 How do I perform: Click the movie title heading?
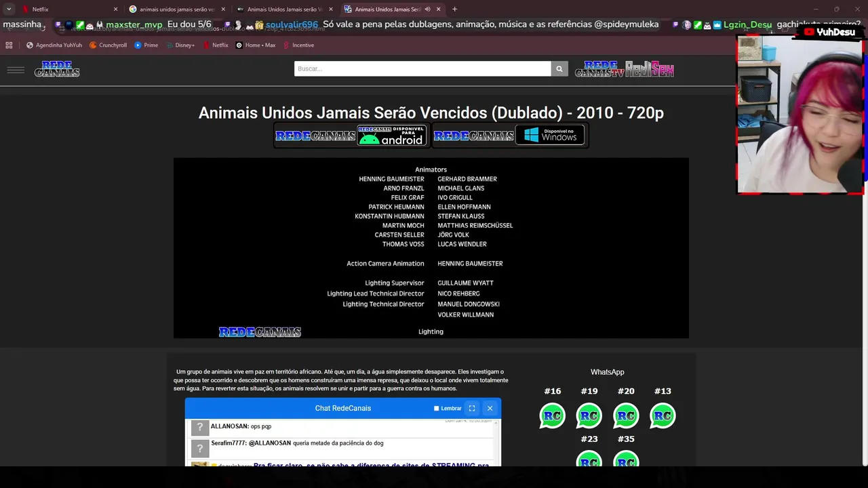(x=431, y=113)
